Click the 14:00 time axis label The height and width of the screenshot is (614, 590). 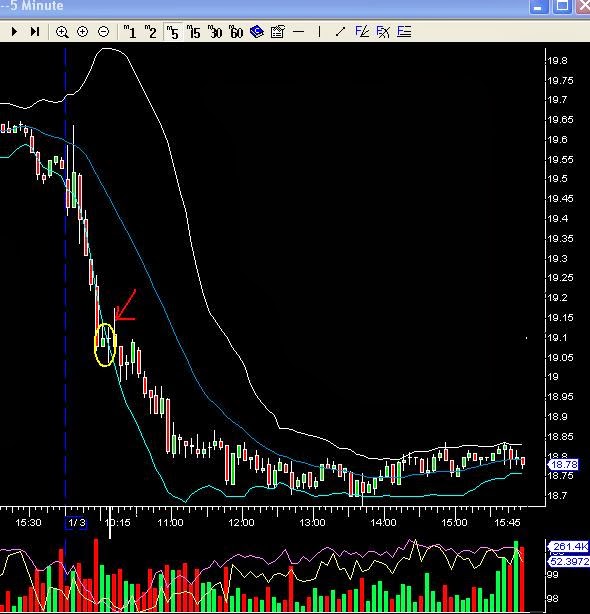coord(383,523)
